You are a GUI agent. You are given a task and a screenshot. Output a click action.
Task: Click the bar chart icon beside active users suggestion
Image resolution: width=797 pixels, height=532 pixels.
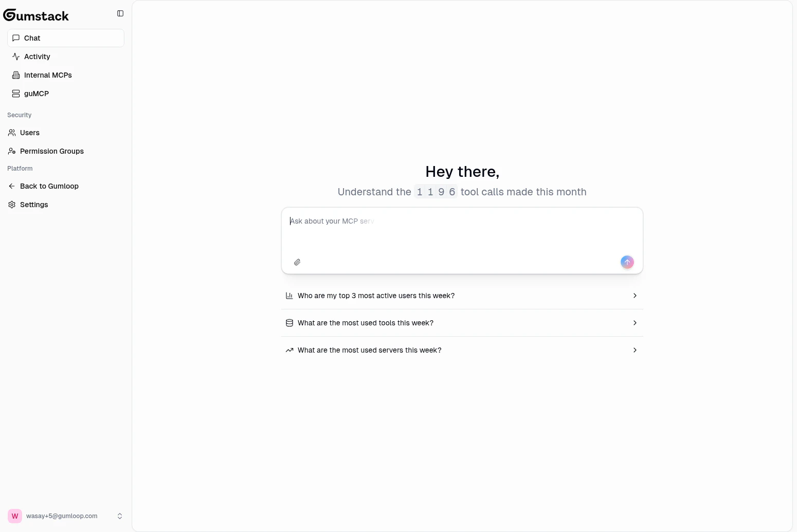click(x=289, y=296)
